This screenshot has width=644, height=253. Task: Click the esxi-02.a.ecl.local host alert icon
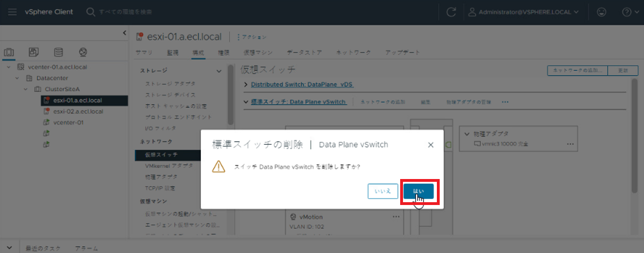click(x=46, y=111)
